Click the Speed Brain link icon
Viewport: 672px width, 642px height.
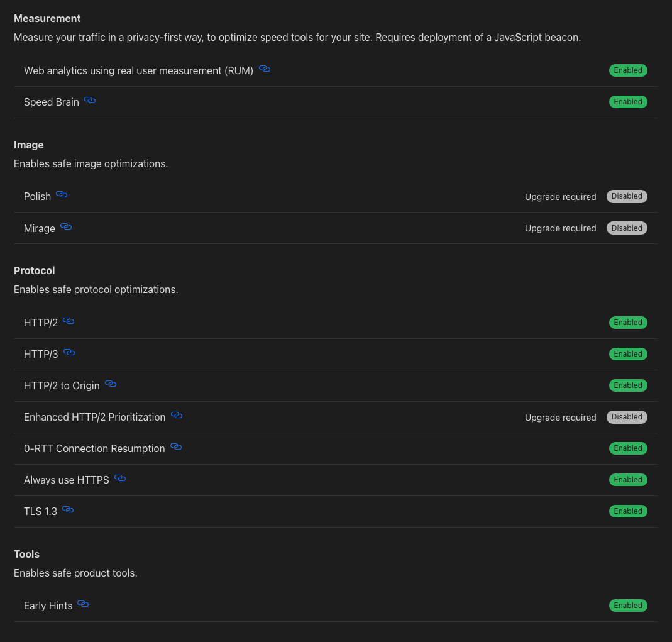89,100
